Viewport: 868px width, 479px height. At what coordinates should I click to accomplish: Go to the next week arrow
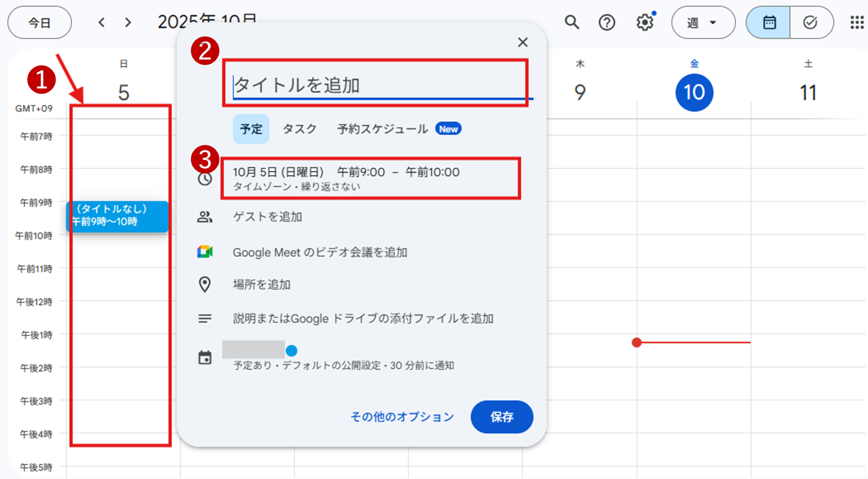click(128, 22)
